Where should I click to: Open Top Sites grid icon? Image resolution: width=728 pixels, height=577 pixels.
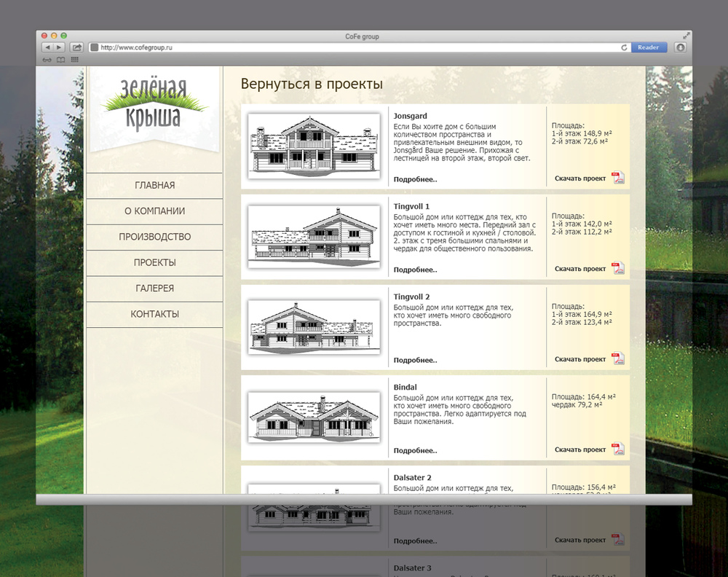(x=75, y=60)
